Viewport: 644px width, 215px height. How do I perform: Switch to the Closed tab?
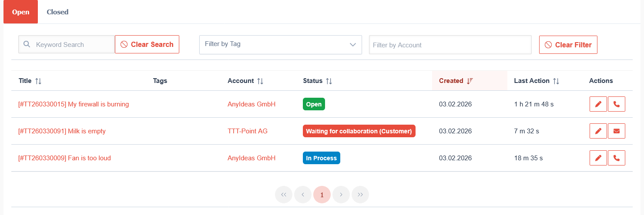[x=57, y=12]
